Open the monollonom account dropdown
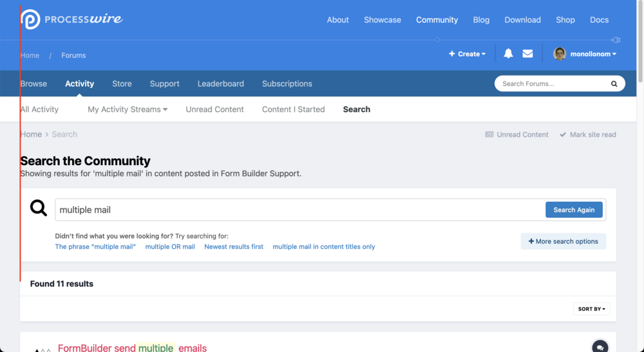This screenshot has width=644, height=352. click(x=593, y=54)
